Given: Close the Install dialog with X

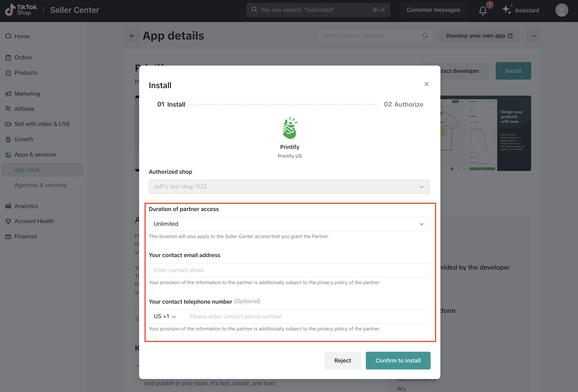Looking at the screenshot, I should click(427, 84).
